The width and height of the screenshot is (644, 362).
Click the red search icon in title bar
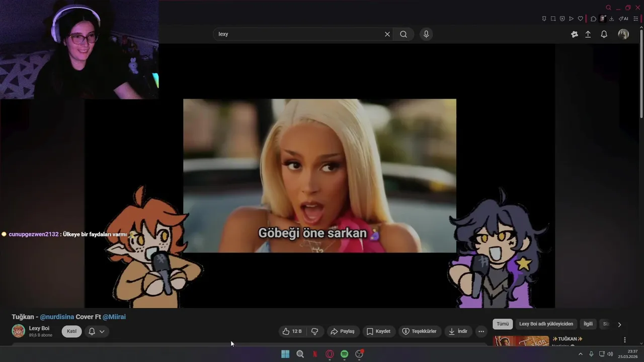point(608,8)
